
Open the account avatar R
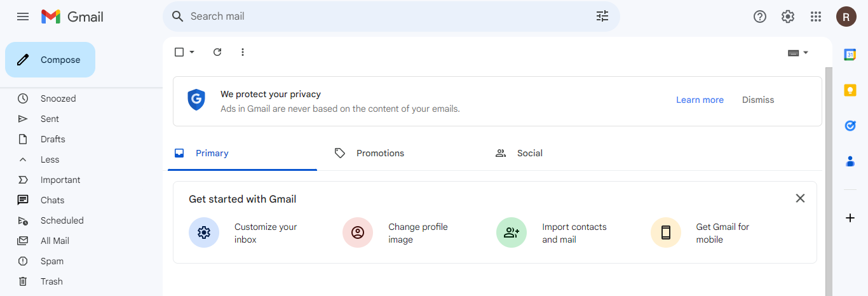(846, 17)
